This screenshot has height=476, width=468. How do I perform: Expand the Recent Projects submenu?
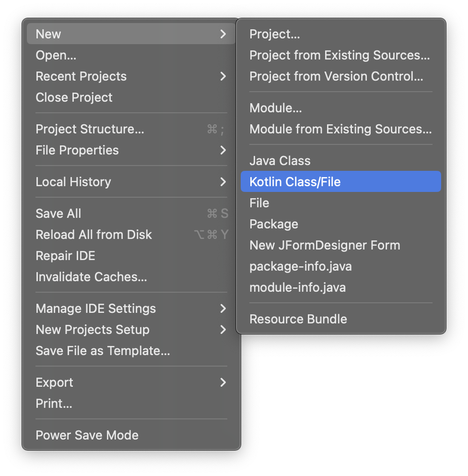pyautogui.click(x=222, y=76)
